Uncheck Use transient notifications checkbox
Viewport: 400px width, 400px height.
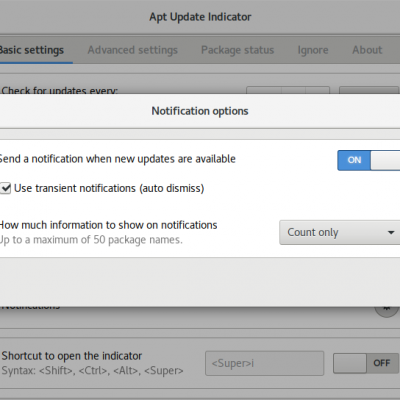point(6,188)
